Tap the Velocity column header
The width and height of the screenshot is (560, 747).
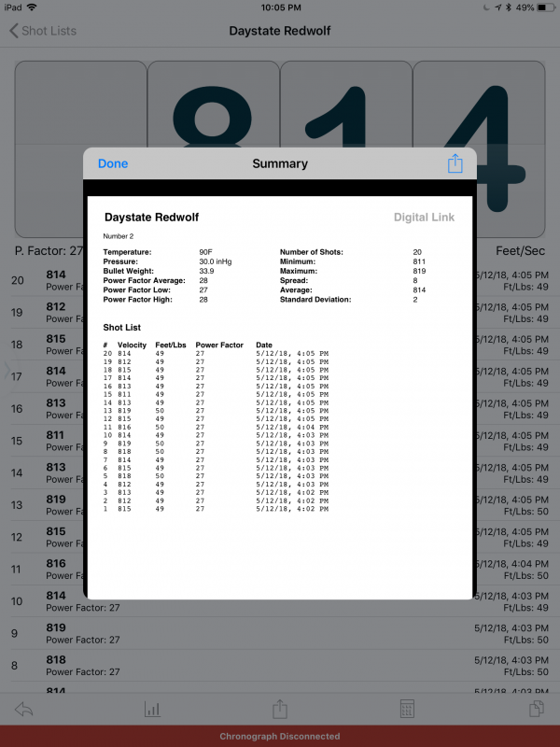tap(132, 345)
